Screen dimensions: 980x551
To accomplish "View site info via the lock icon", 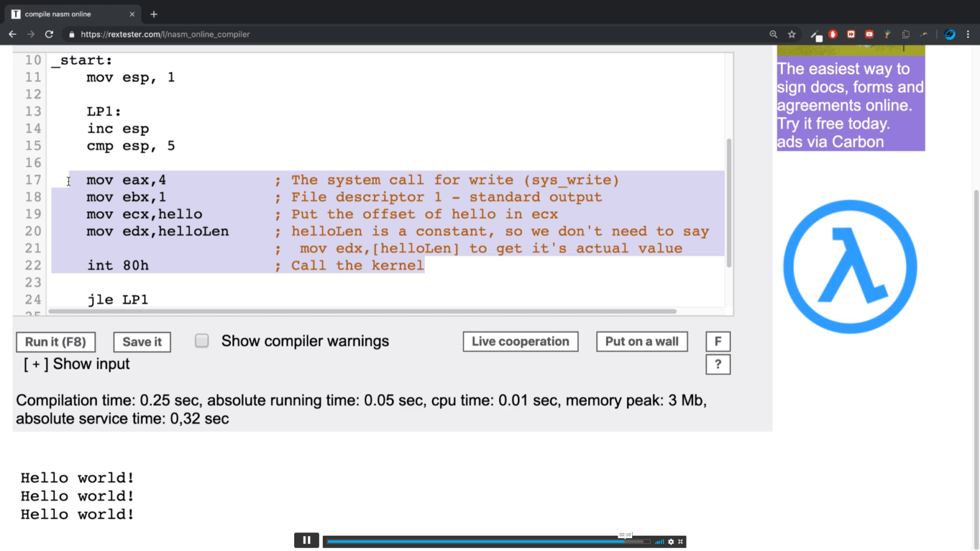I will coord(71,34).
